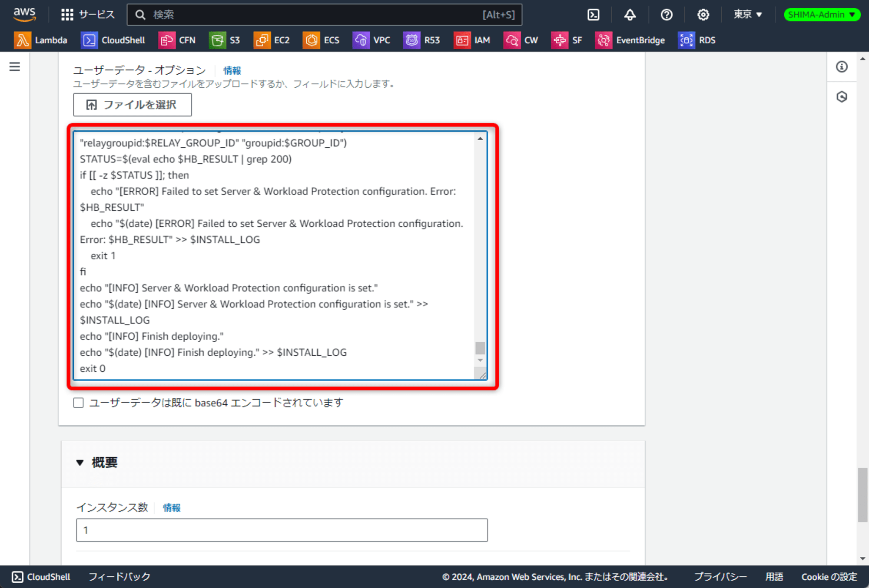Open the hexagon tutorials panel icon
Screen dimensions: 869x588
click(x=842, y=96)
